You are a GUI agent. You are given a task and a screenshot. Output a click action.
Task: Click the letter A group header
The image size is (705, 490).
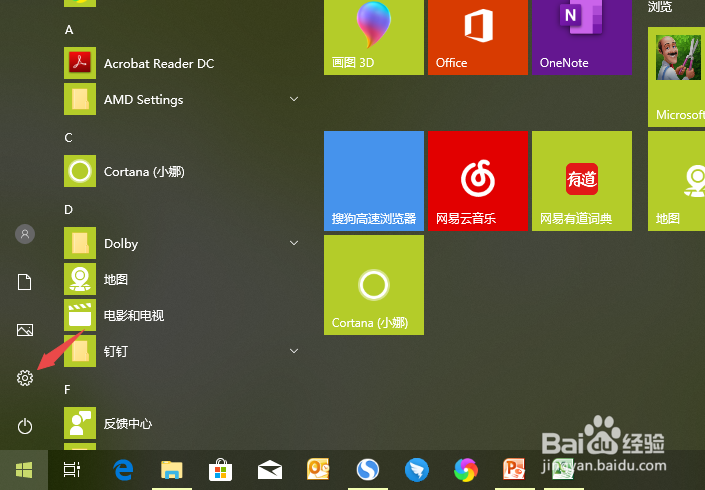(69, 30)
